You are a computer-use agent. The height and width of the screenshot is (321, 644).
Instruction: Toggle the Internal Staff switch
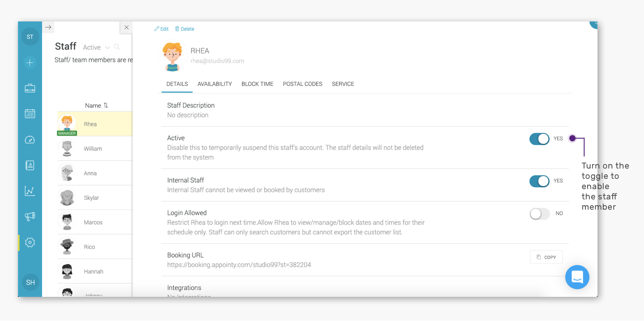pos(539,181)
